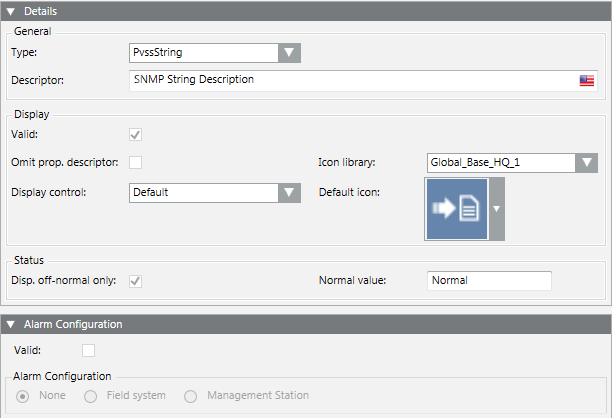Click the US flag language icon
Image resolution: width=612 pixels, height=418 pixels.
coord(587,81)
